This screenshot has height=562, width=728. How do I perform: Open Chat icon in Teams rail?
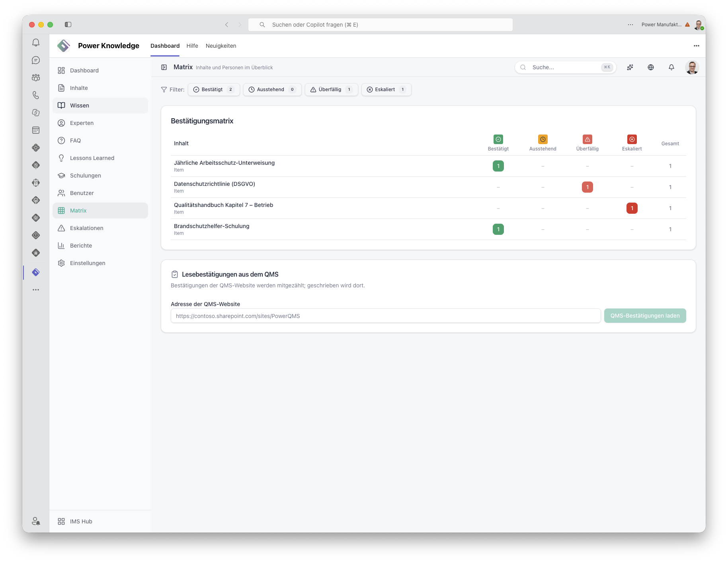point(36,60)
